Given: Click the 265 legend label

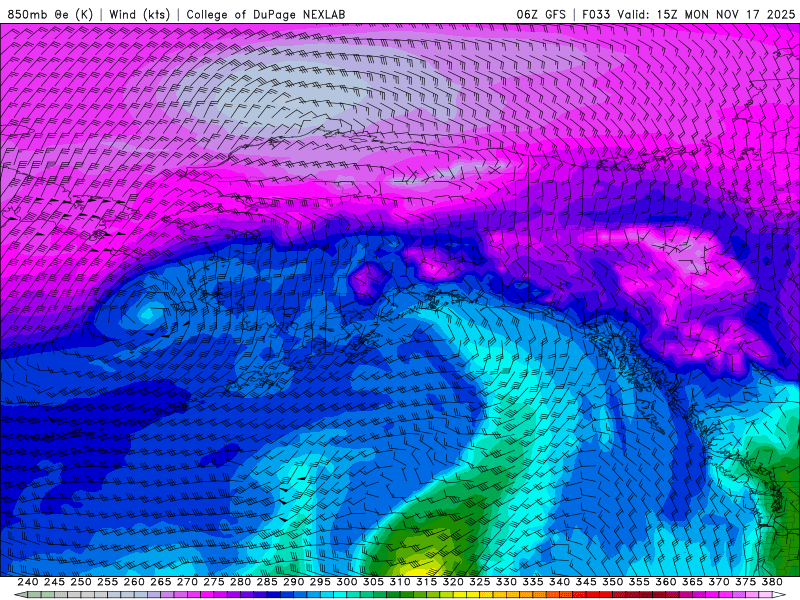Looking at the screenshot, I should (160, 582).
